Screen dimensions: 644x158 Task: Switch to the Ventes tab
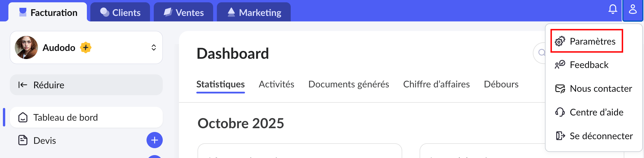tap(184, 12)
